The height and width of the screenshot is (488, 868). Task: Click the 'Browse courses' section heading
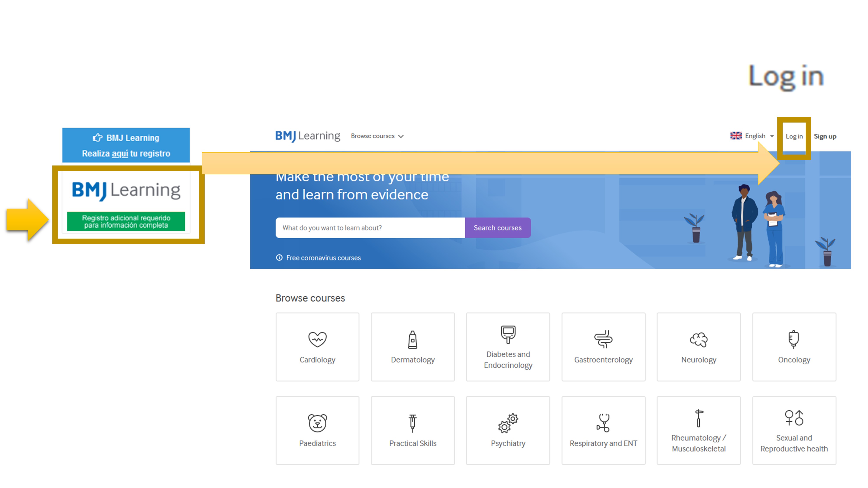tap(310, 298)
